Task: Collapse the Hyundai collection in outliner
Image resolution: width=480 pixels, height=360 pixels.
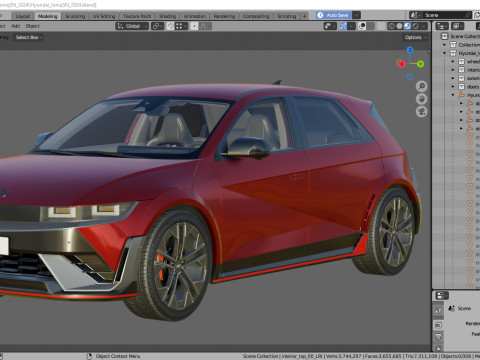Action: click(445, 53)
